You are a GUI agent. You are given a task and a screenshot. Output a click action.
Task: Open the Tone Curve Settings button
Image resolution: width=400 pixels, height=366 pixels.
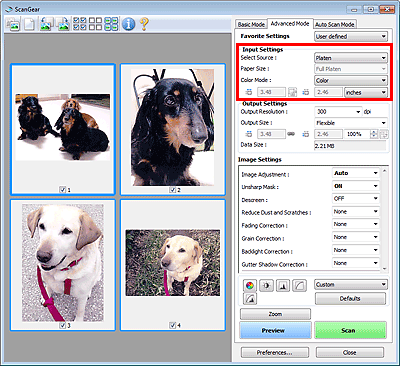tap(299, 286)
